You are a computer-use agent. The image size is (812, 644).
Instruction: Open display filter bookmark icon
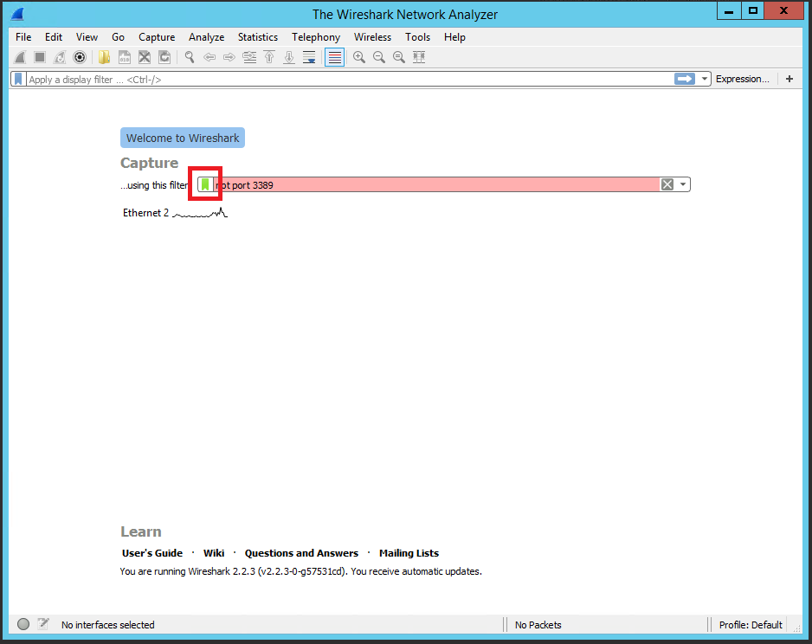[x=19, y=80]
